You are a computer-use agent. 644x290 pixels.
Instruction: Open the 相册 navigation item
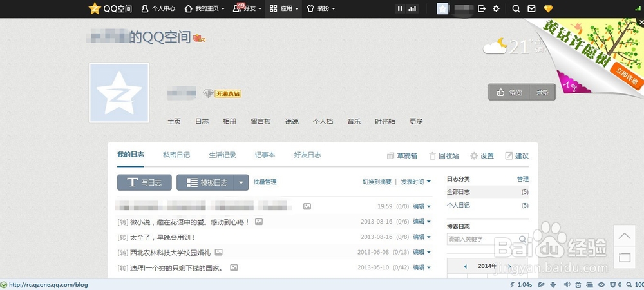tap(230, 122)
